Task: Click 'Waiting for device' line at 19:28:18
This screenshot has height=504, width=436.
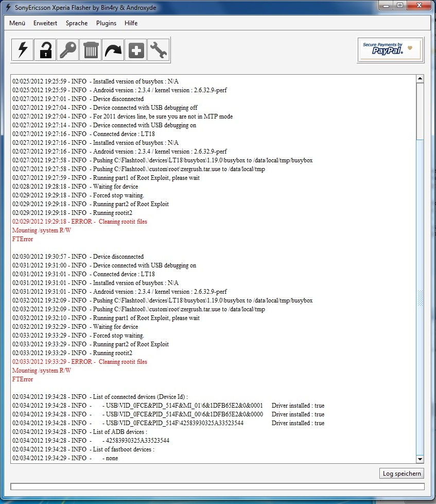Action: coord(75,187)
